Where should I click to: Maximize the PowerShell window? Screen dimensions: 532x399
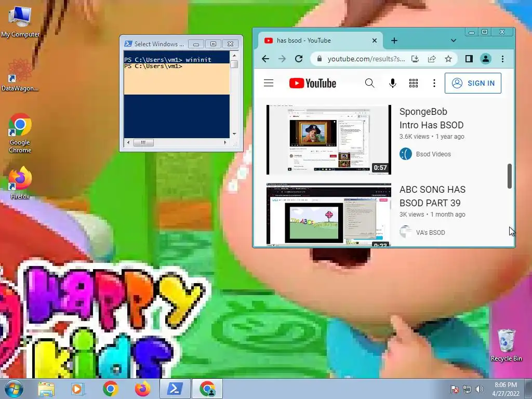pyautogui.click(x=213, y=44)
